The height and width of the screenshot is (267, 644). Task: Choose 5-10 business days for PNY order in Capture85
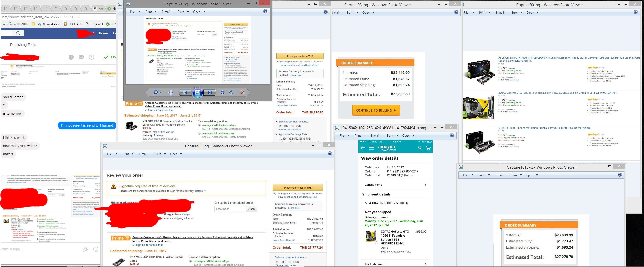pos(190,261)
